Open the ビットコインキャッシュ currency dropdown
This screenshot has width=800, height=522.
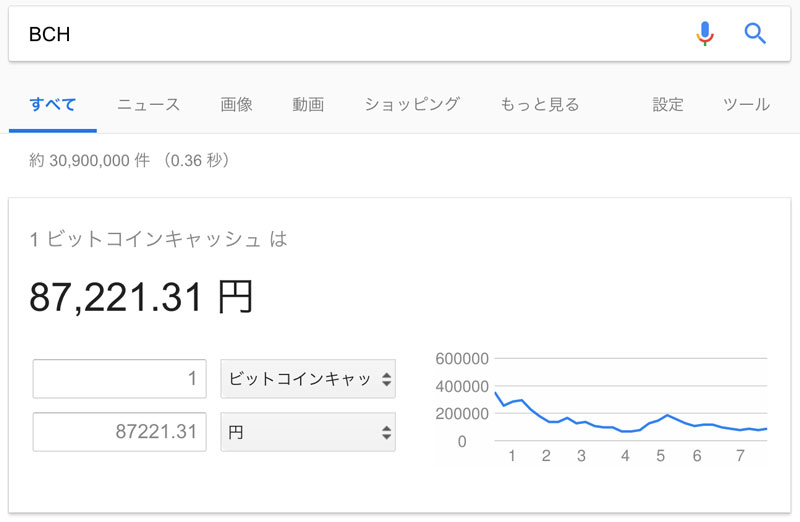308,379
